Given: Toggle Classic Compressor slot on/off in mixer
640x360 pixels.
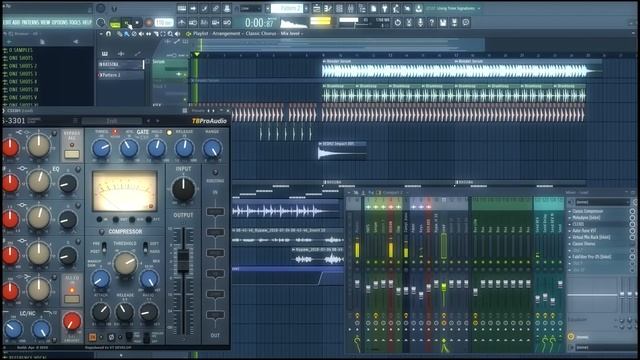Looking at the screenshot, I should (632, 211).
